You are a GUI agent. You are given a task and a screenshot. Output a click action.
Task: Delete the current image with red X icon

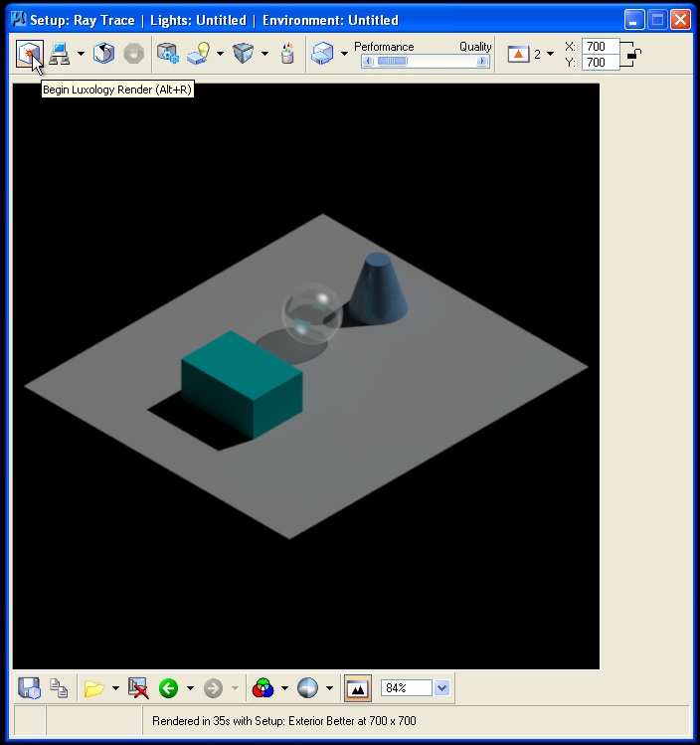pos(138,688)
